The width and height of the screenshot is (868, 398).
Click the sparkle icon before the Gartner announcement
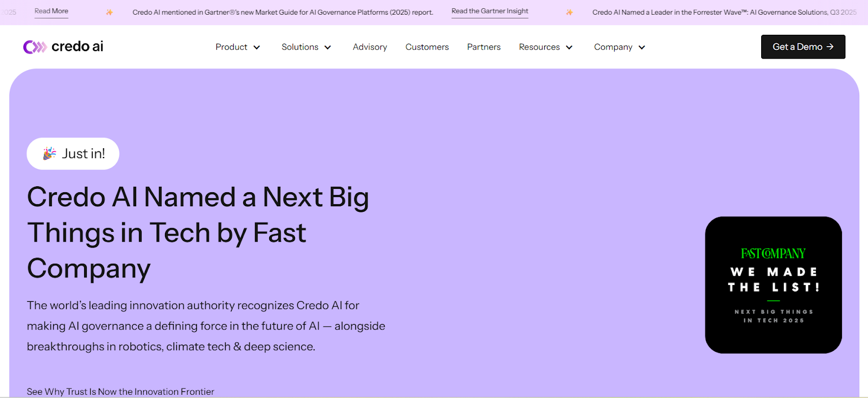(x=109, y=12)
